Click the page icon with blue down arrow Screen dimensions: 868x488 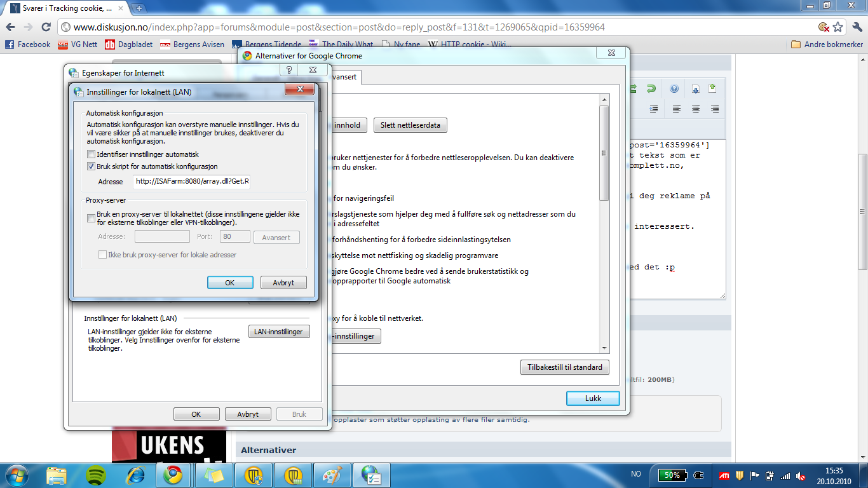coord(696,89)
